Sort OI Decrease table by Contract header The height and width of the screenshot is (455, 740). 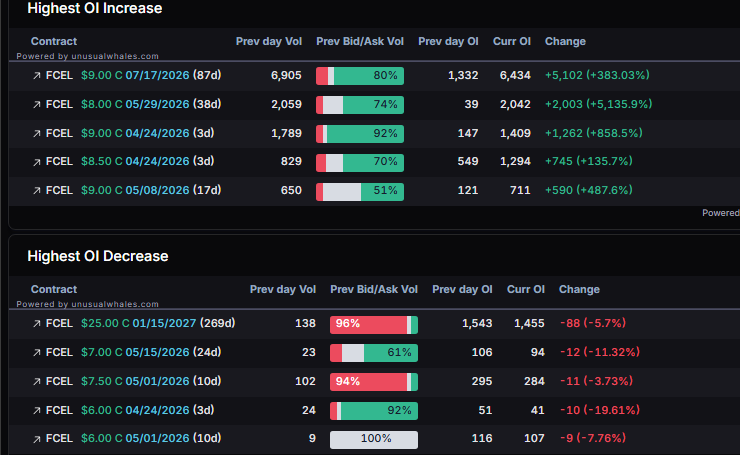54,289
